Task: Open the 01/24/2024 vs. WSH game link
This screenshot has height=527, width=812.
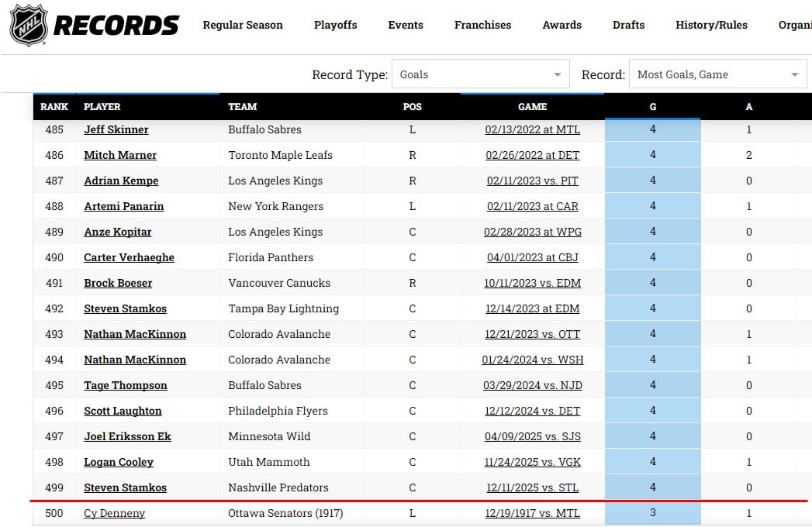Action: tap(532, 360)
